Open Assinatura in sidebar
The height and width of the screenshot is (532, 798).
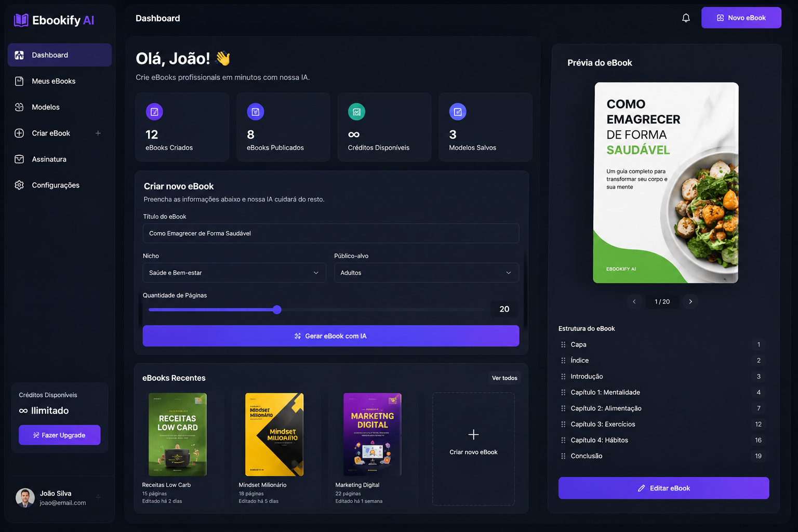pos(60,159)
